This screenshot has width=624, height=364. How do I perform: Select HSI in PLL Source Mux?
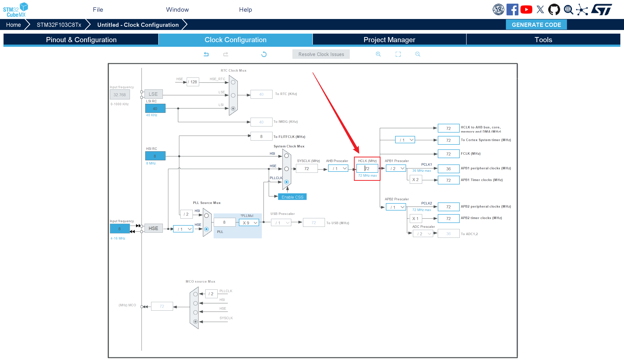(206, 216)
